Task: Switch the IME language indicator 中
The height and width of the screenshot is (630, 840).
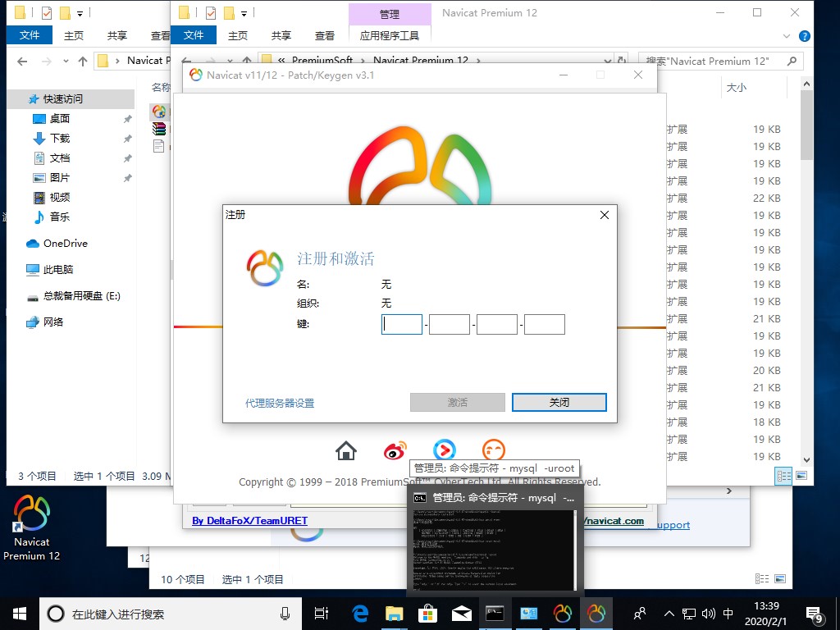Action: pos(728,614)
